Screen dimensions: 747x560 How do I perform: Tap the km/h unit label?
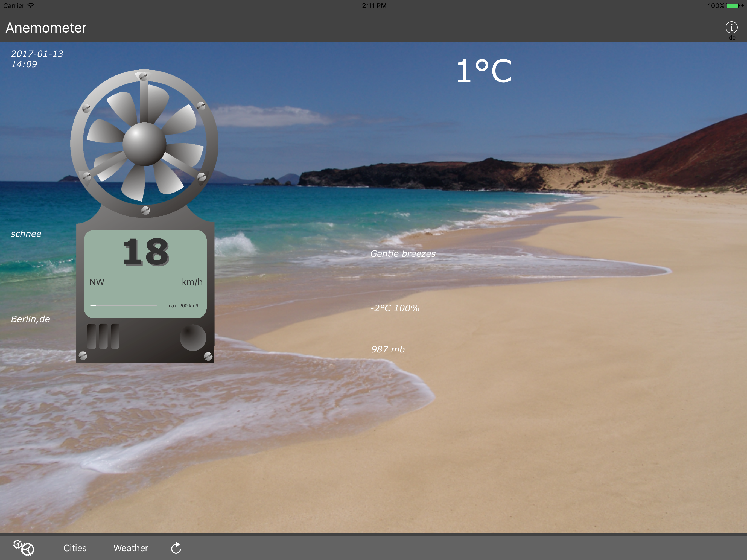192,282
